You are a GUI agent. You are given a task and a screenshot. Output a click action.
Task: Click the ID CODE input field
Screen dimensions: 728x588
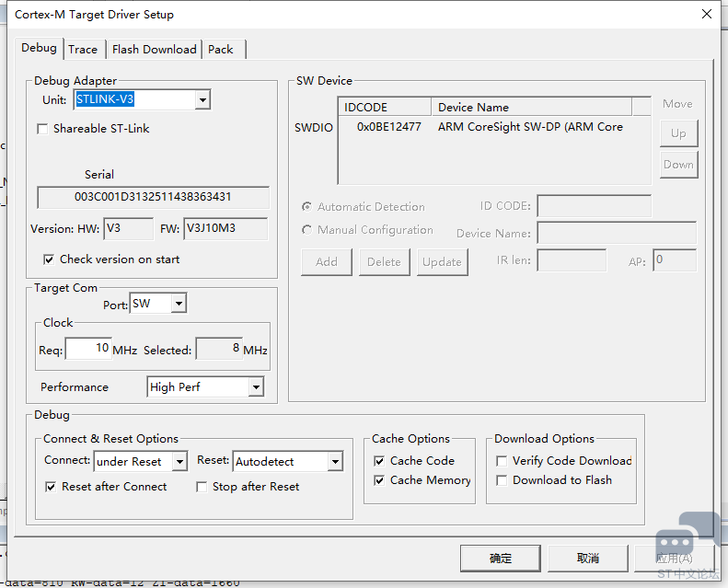[x=595, y=206]
